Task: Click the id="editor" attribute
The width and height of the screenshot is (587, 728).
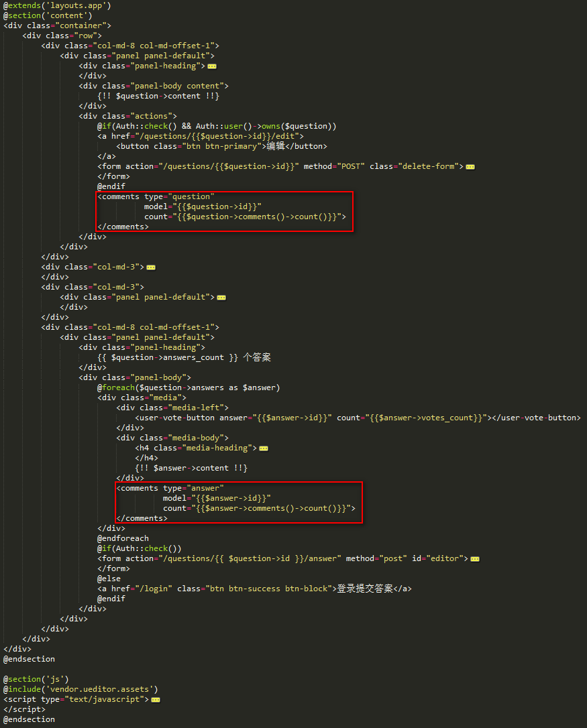Action: [439, 558]
